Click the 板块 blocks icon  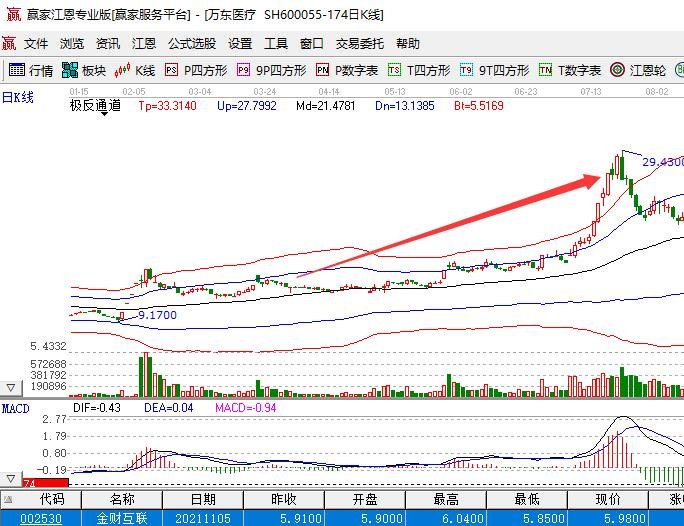pos(70,70)
